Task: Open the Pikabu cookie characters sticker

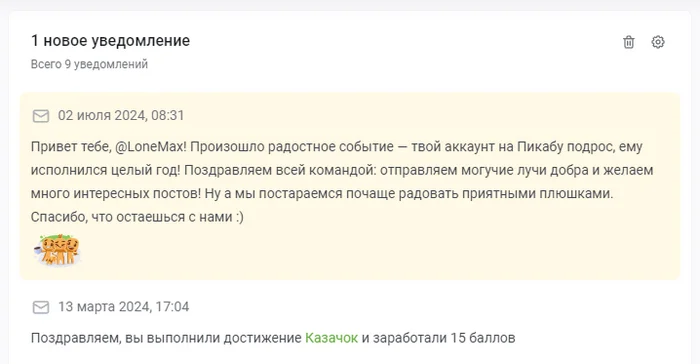Action: point(57,250)
